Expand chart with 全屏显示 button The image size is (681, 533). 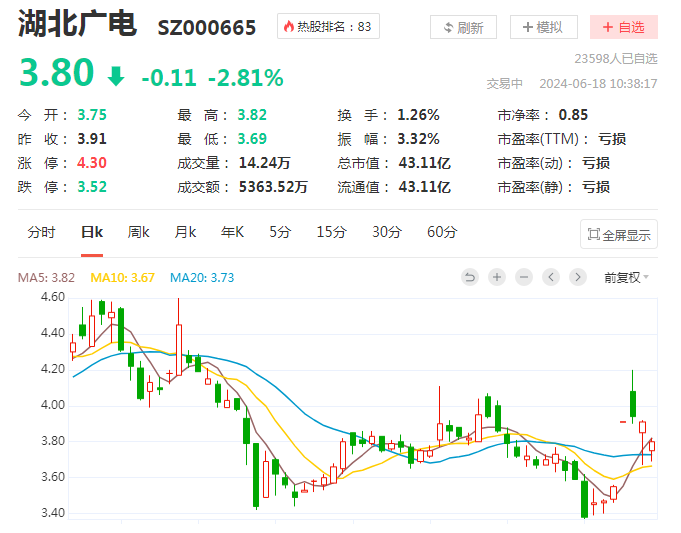click(619, 235)
